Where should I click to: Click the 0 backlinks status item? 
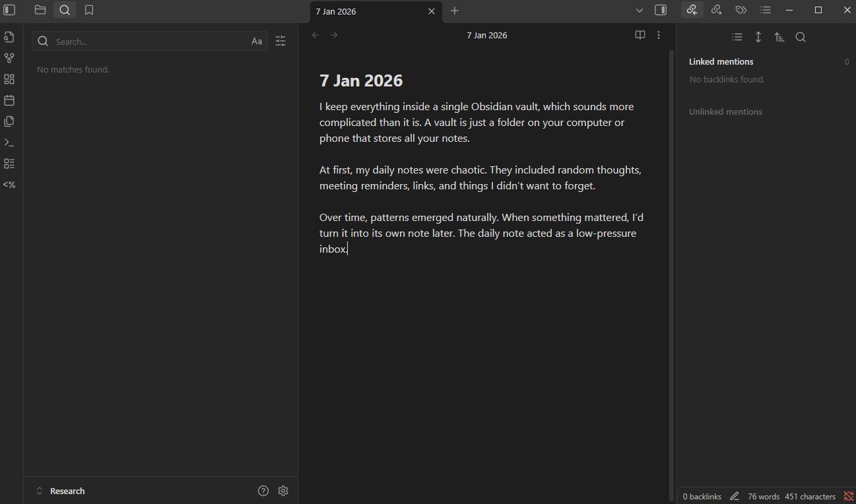coord(702,496)
